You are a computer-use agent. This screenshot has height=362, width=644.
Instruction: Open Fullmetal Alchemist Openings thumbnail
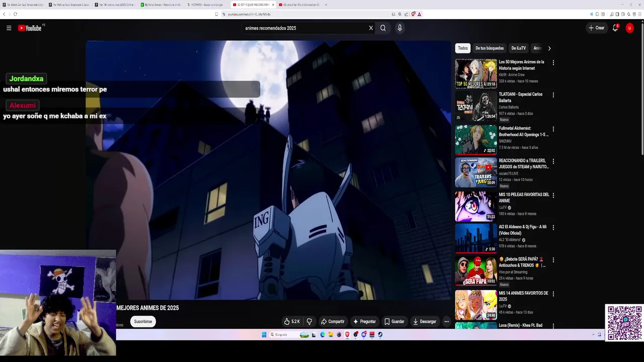(476, 139)
